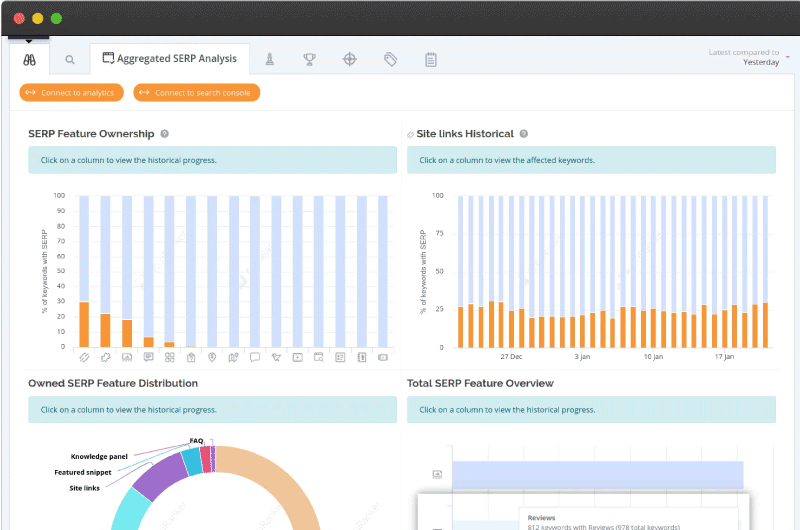Click empty speech bubble icon on ownership axis
Viewport: 800px width, 530px height.
click(255, 358)
